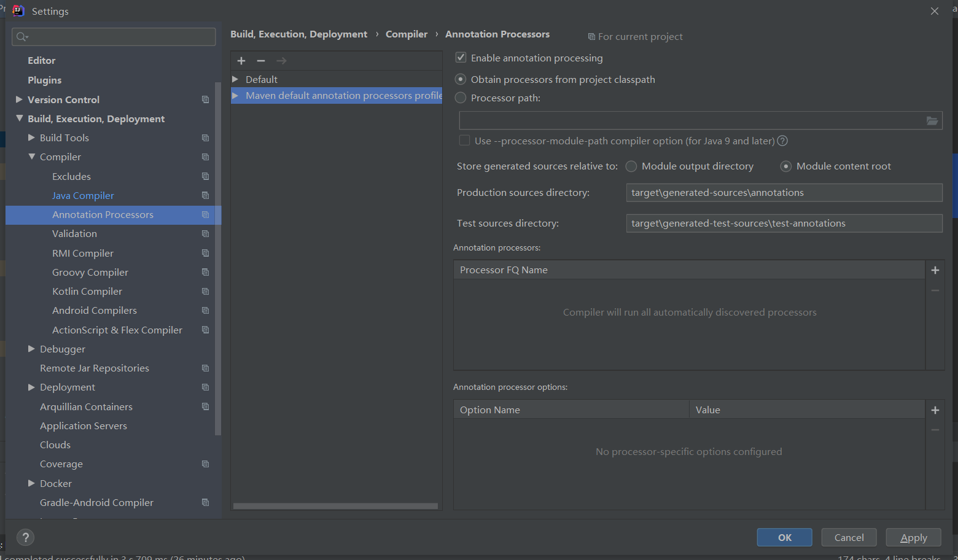Expand the Debugger node

tap(31, 349)
